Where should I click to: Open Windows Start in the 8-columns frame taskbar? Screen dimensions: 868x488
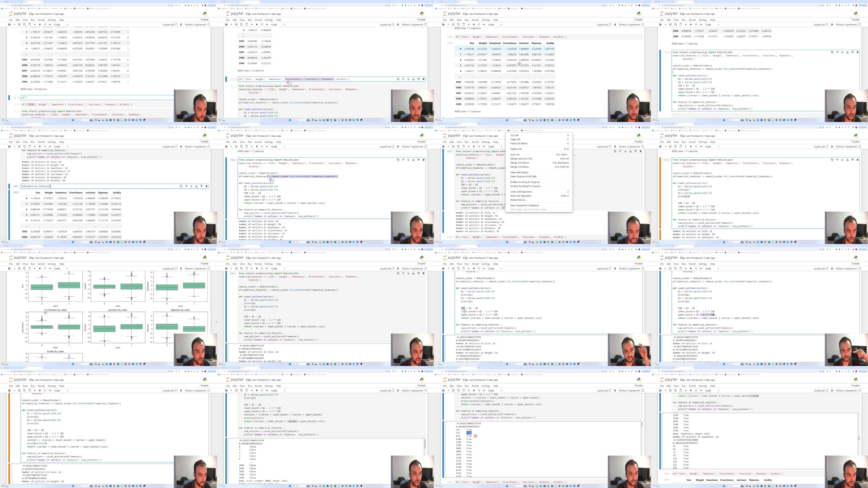pyautogui.click(x=73, y=120)
